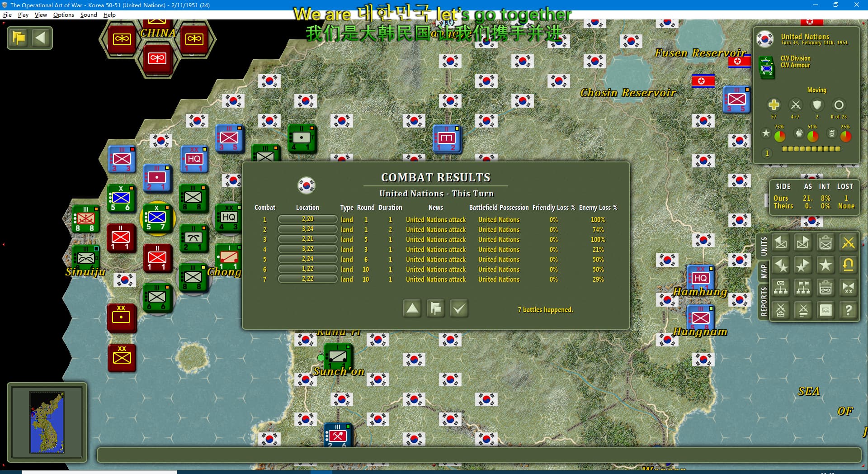
Task: Select combat 5 location 2,24 button
Action: tap(307, 259)
